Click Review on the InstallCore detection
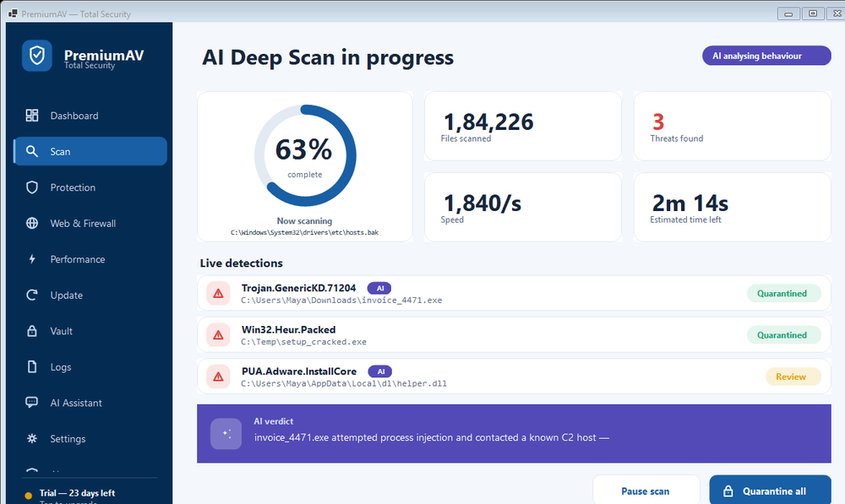 click(x=793, y=377)
